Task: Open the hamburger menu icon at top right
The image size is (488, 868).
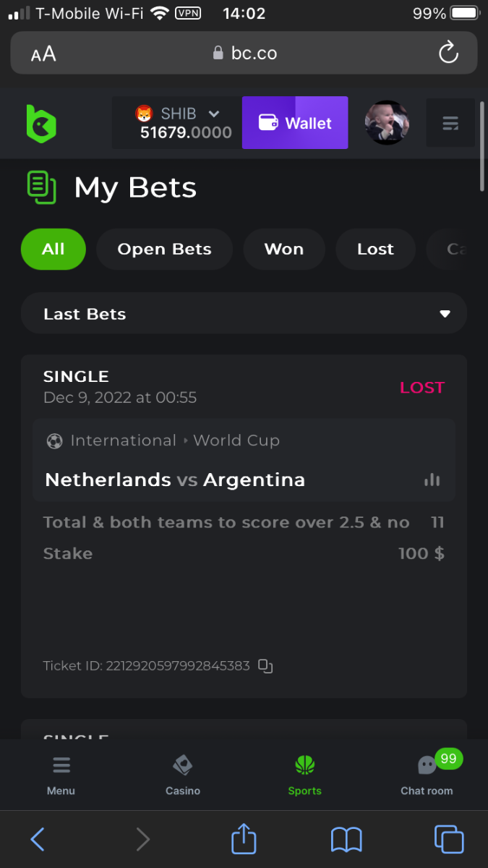Action: tap(450, 124)
